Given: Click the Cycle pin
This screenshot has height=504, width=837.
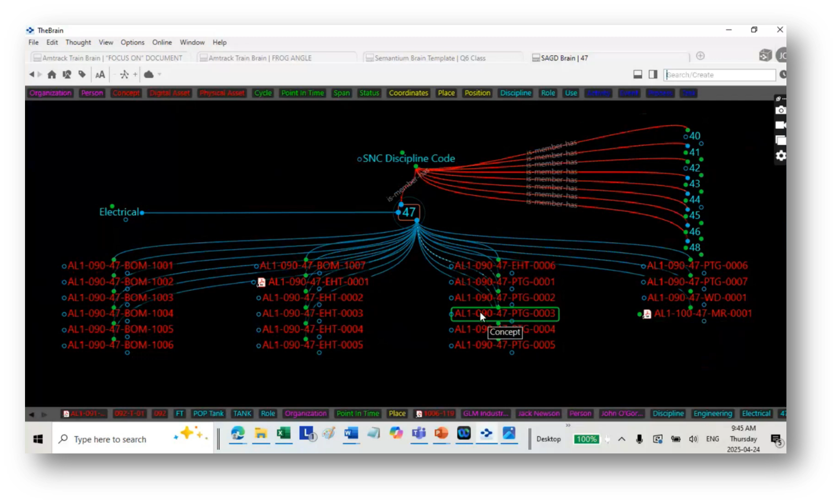Looking at the screenshot, I should coord(263,93).
